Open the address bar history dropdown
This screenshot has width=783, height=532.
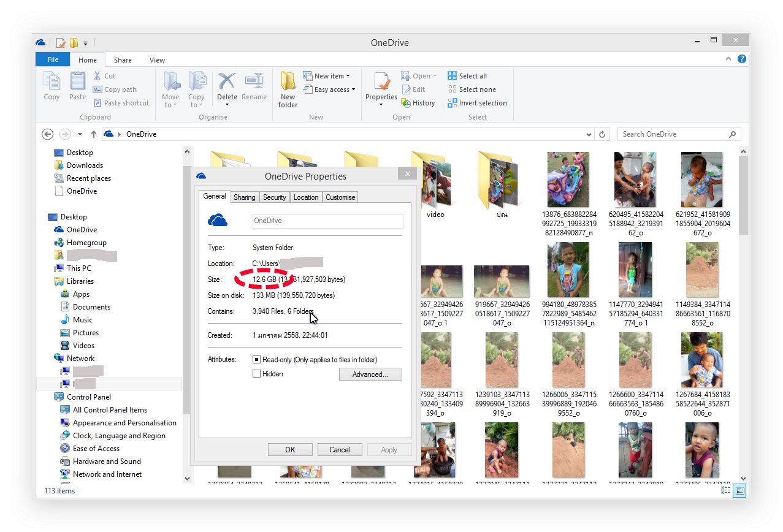coord(589,134)
